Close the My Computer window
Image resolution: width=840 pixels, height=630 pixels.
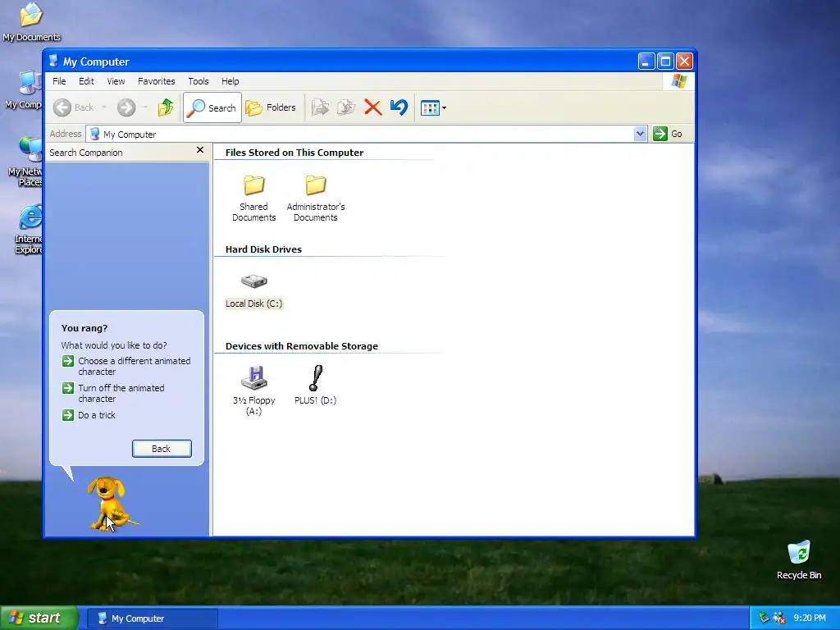[x=684, y=61]
